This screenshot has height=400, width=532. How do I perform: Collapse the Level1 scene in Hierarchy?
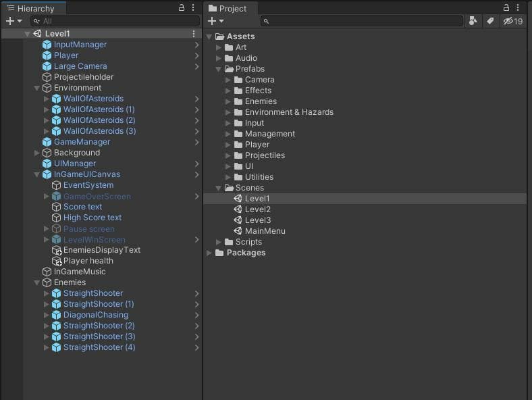(27, 34)
